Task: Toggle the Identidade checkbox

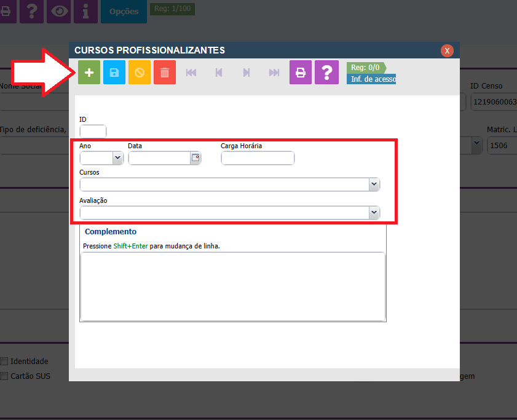Action: click(x=4, y=361)
